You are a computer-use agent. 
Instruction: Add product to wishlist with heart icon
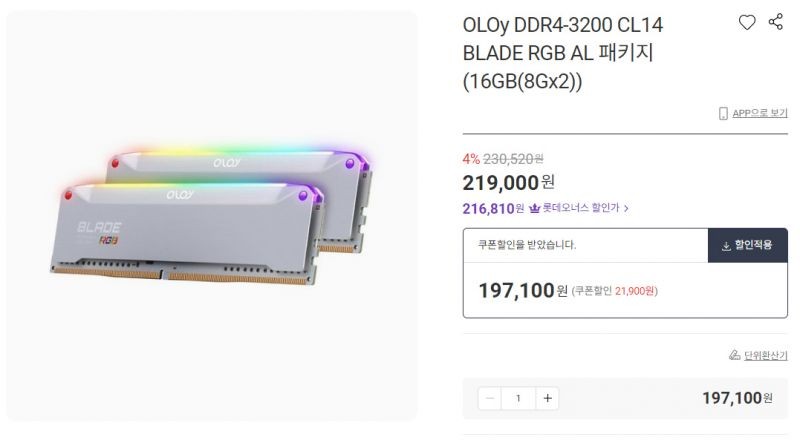coord(747,22)
